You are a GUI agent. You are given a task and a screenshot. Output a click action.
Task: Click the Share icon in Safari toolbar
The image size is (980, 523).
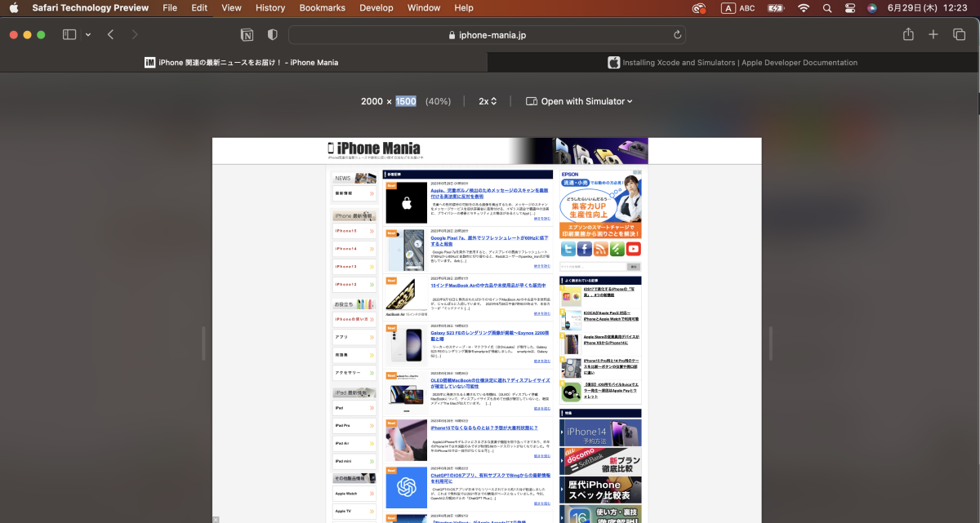point(907,34)
